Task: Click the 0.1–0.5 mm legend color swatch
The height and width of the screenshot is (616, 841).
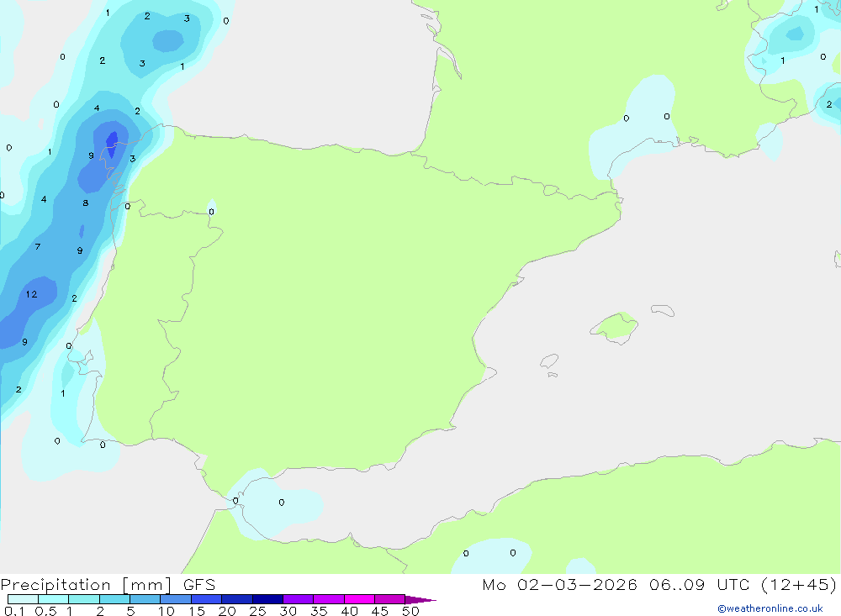Action: click(23, 599)
